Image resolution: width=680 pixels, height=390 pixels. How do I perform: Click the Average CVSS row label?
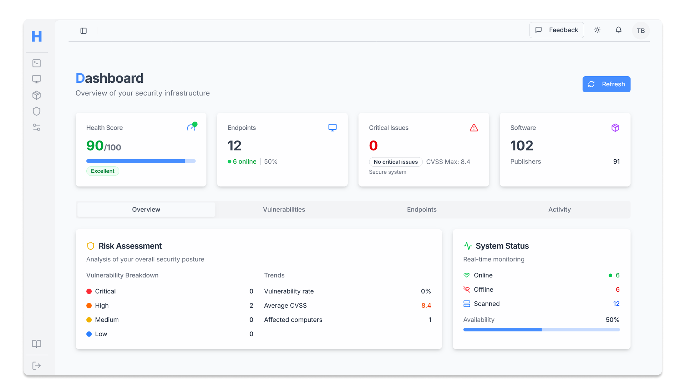(x=285, y=306)
